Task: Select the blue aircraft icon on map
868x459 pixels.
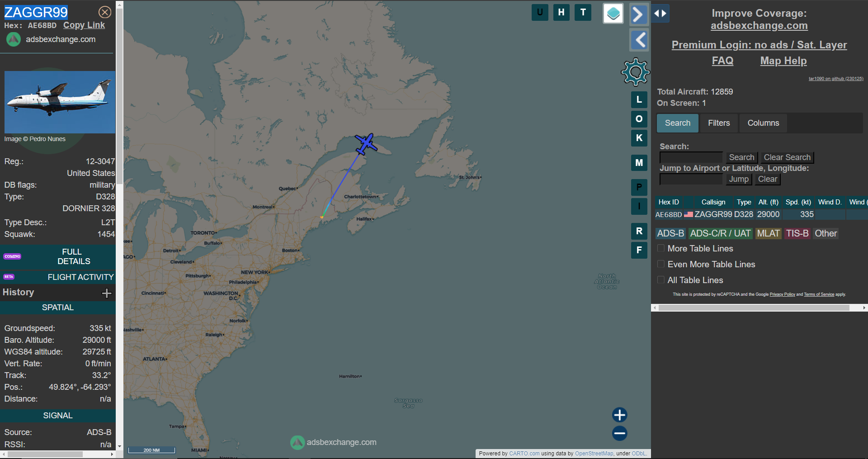Action: pos(366,144)
